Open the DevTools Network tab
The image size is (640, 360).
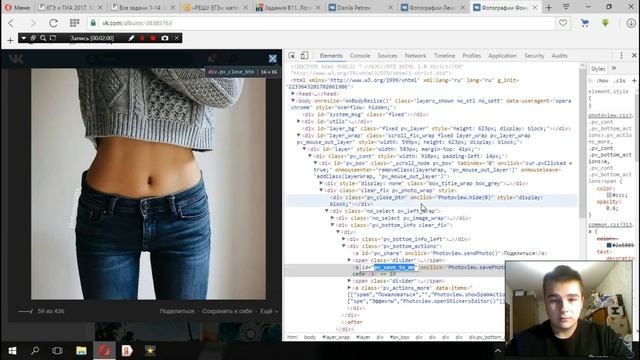415,56
